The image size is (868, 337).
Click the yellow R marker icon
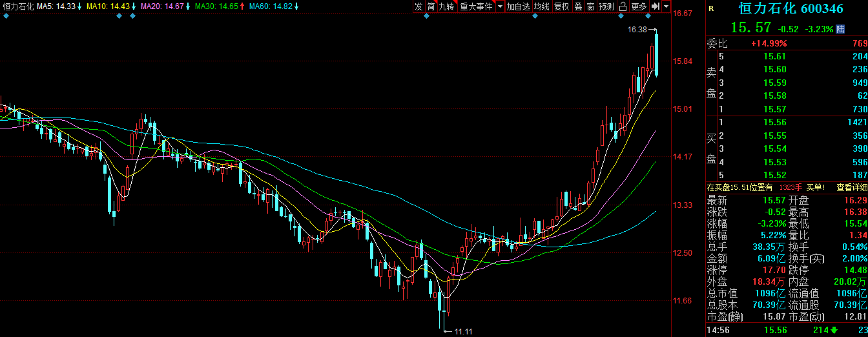(x=711, y=9)
